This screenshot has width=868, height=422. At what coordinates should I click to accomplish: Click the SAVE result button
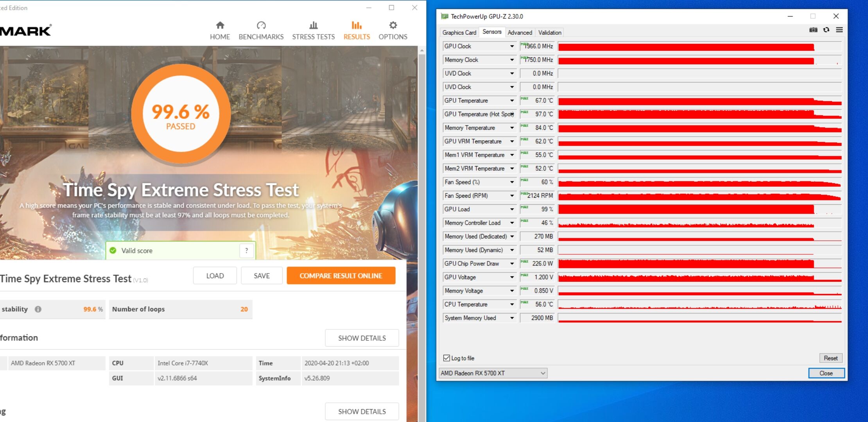[262, 275]
